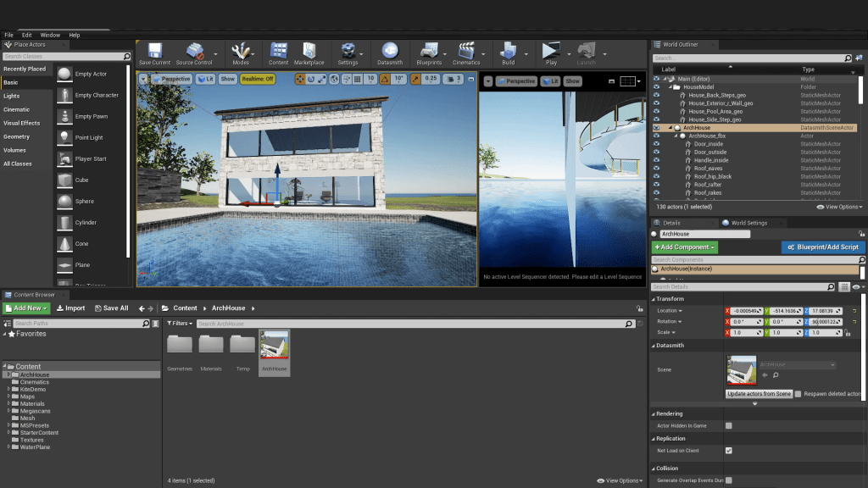This screenshot has width=868, height=488.
Task: Open Source Control from the toolbar
Action: coord(194,53)
